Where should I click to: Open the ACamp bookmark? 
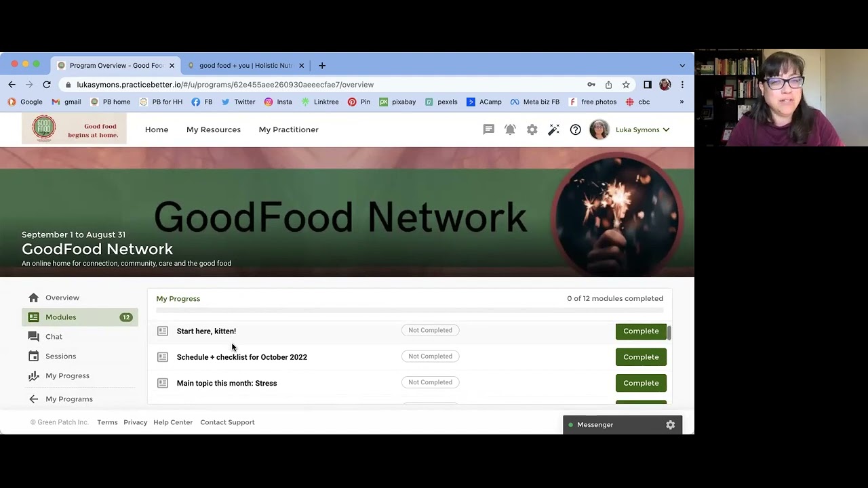pos(484,102)
